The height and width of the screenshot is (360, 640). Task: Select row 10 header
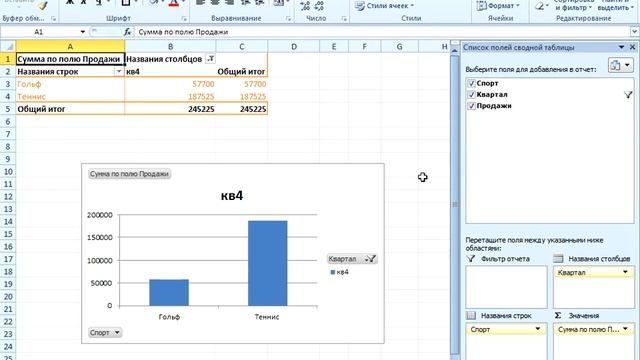[x=8, y=171]
